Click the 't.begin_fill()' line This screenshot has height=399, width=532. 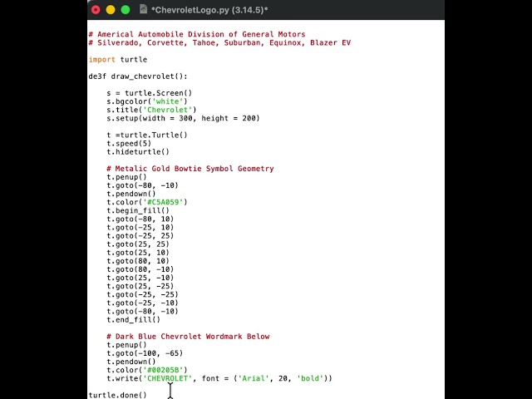coord(138,210)
